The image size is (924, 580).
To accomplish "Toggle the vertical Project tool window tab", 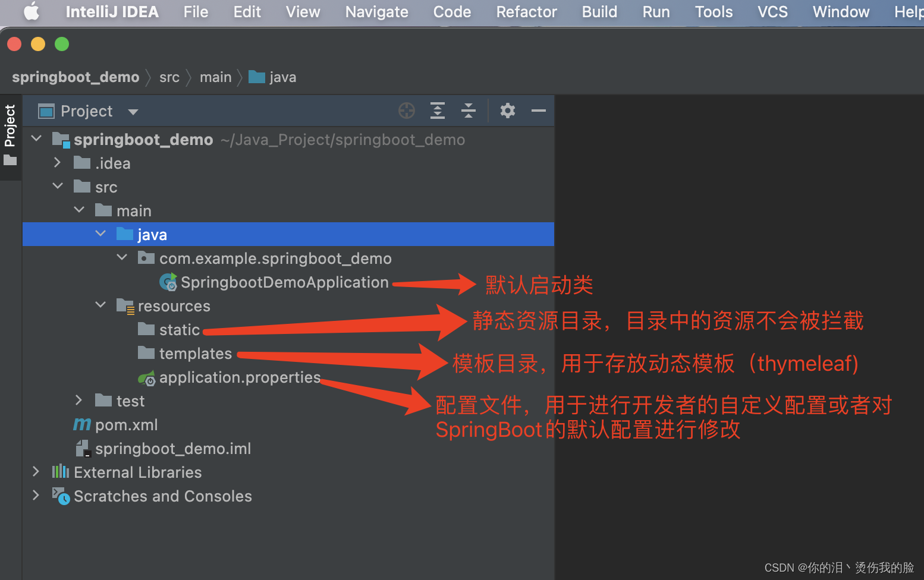I will tap(10, 126).
